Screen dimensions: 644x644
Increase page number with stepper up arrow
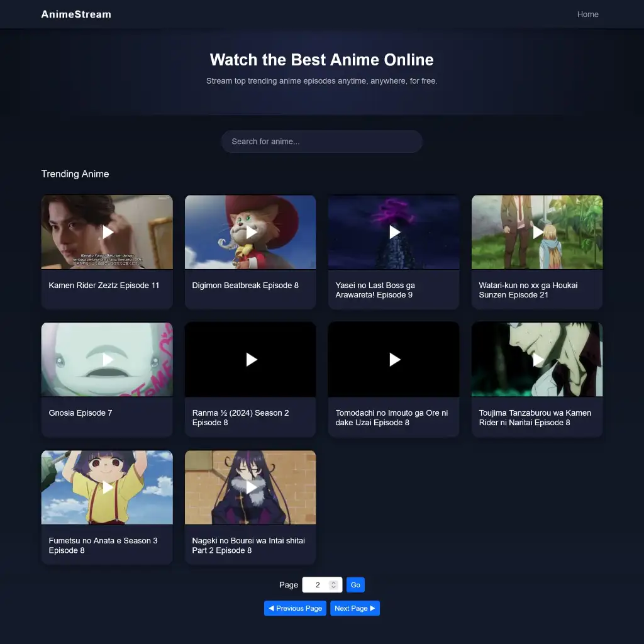tap(334, 582)
